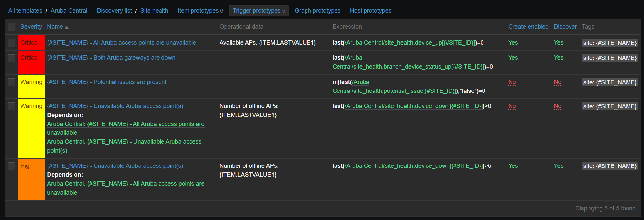The width and height of the screenshot is (644, 220).
Task: Toggle Create enabled 'No' for Potential issues trigger
Action: tap(512, 82)
